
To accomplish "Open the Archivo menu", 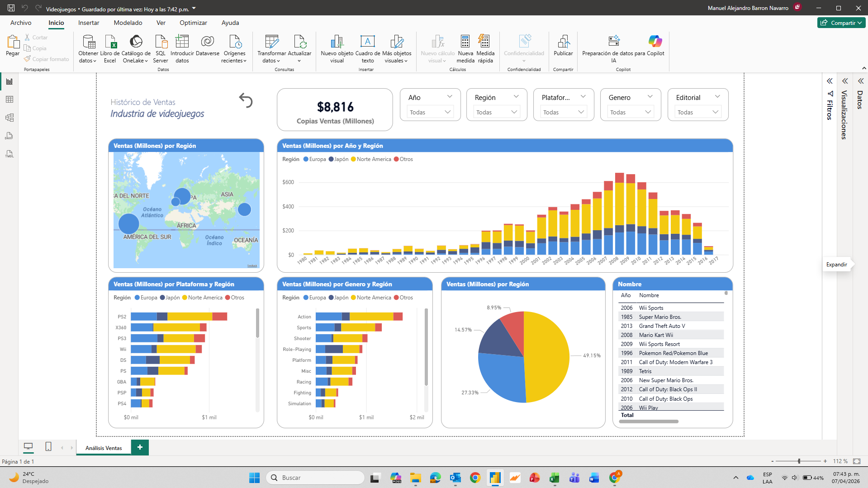I will [x=21, y=23].
